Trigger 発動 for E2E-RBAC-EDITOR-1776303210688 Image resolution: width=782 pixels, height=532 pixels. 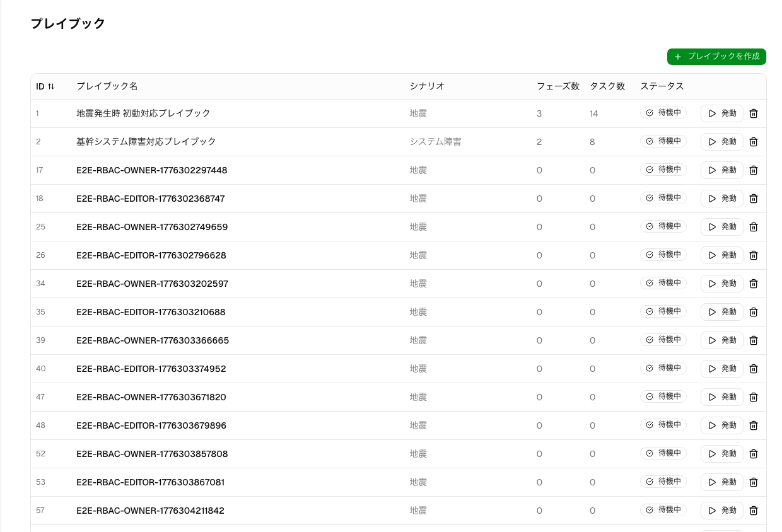pos(722,312)
